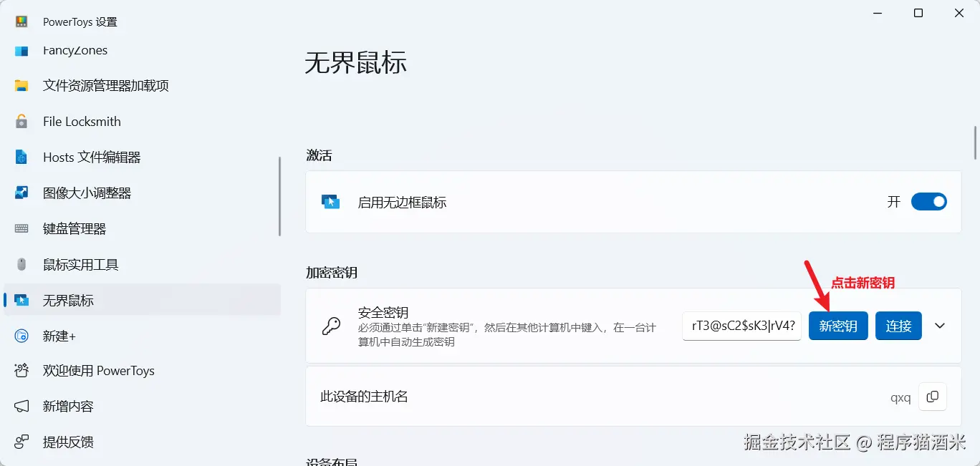Open FancyZones settings page
Viewport: 980px width, 466px height.
pos(142,51)
